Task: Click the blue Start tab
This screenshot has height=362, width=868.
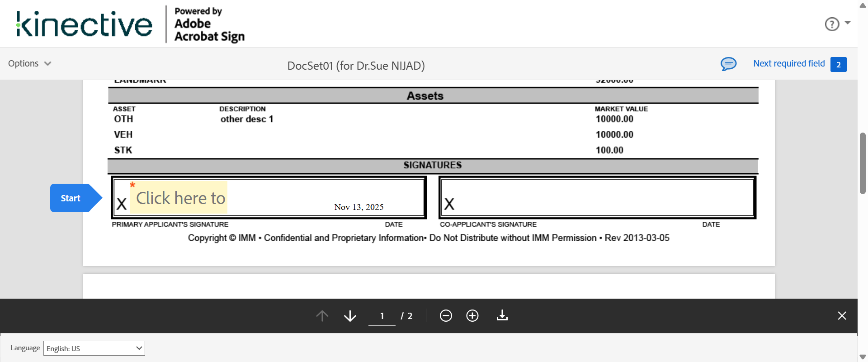Action: pyautogui.click(x=76, y=198)
